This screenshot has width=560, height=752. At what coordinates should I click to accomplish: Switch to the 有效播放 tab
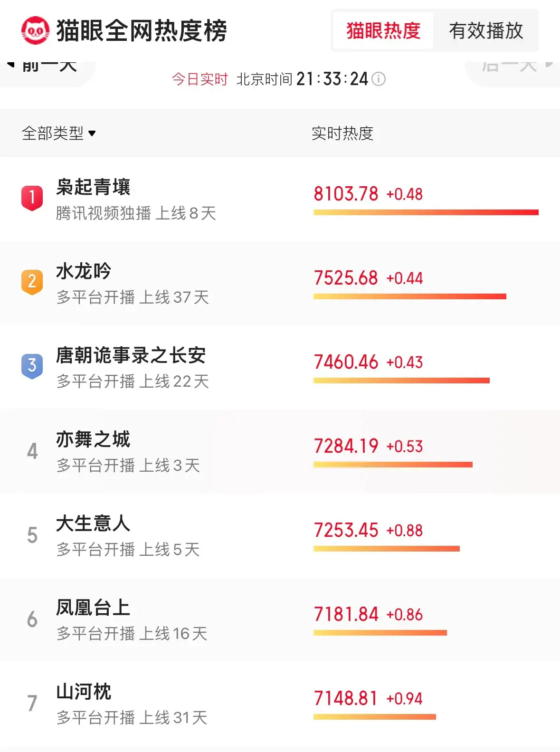(486, 31)
